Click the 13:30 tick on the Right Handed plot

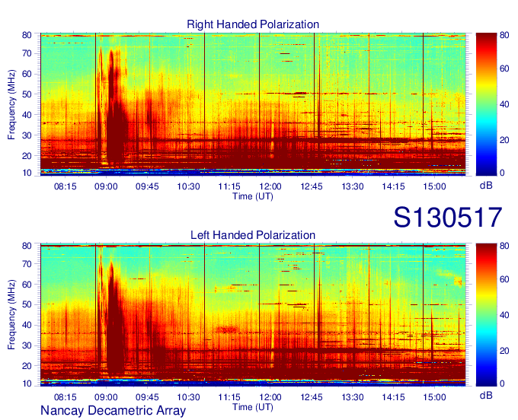coord(353,186)
